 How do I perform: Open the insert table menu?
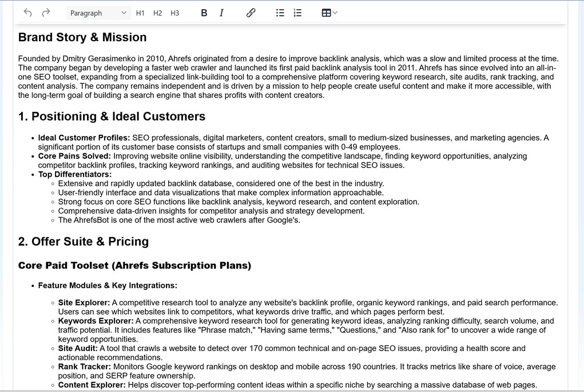coord(329,13)
